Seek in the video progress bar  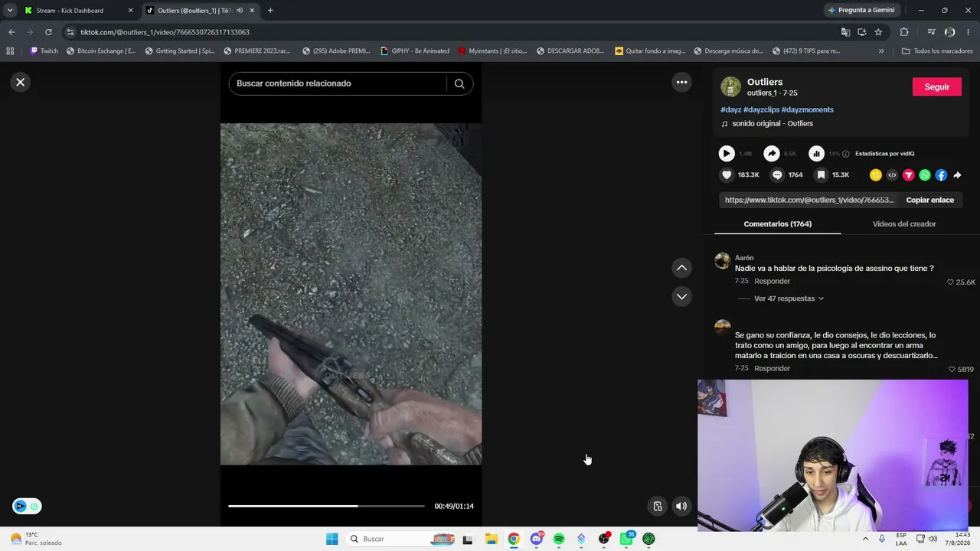(326, 506)
